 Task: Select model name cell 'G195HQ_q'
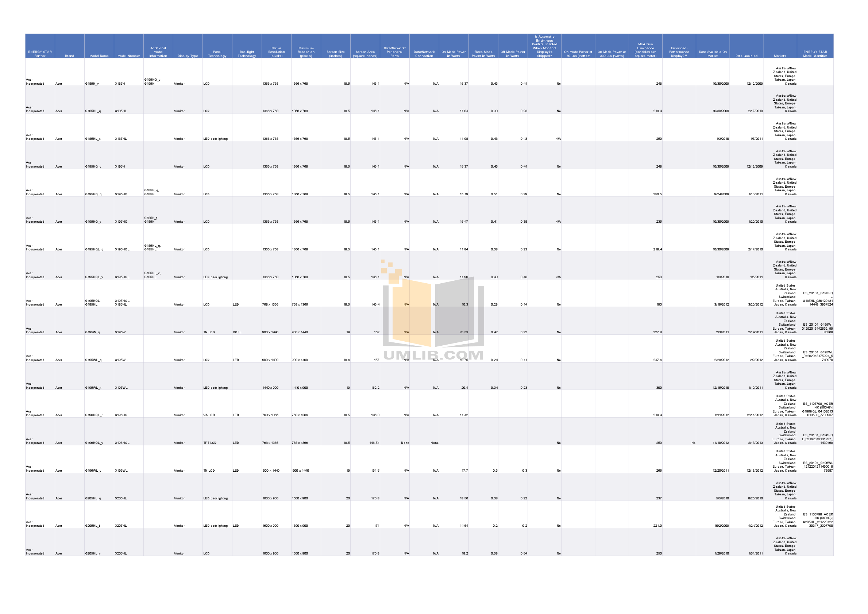point(93,194)
